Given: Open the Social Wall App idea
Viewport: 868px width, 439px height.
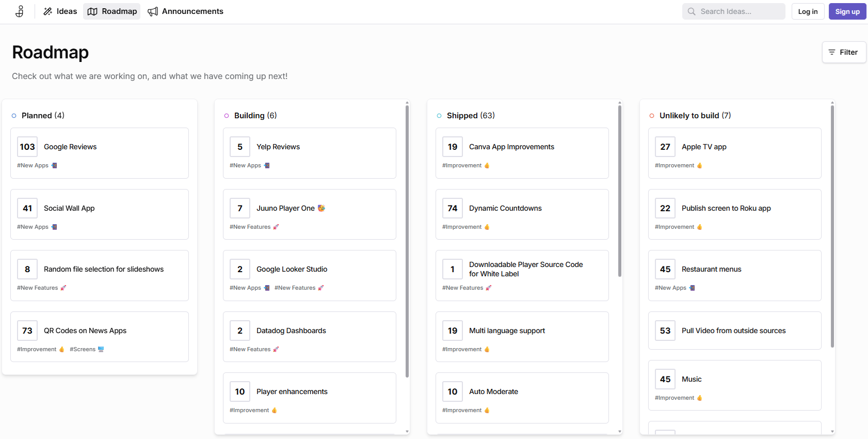Looking at the screenshot, I should [69, 208].
